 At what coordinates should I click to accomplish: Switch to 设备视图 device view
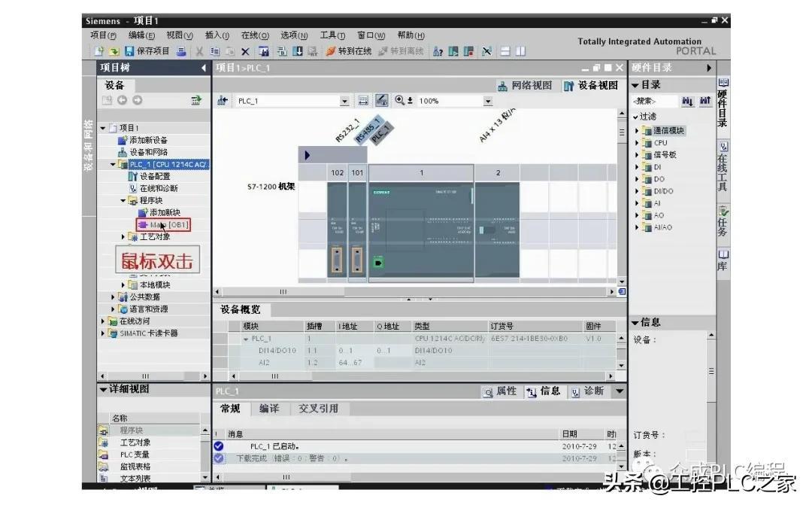591,86
